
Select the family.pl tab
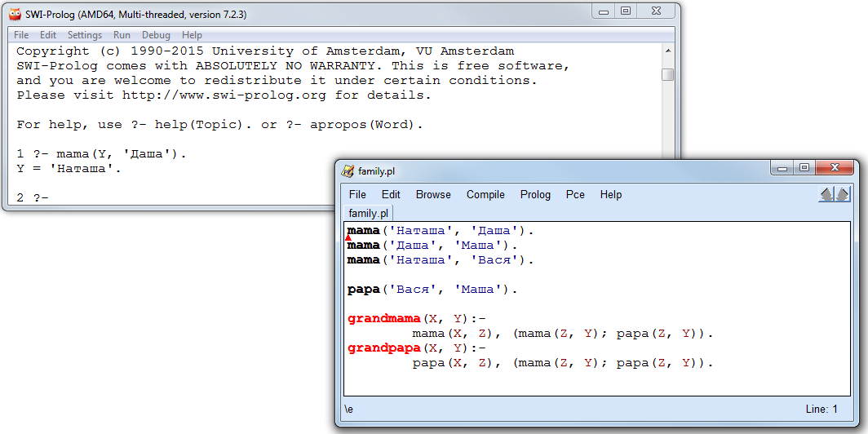tap(368, 214)
